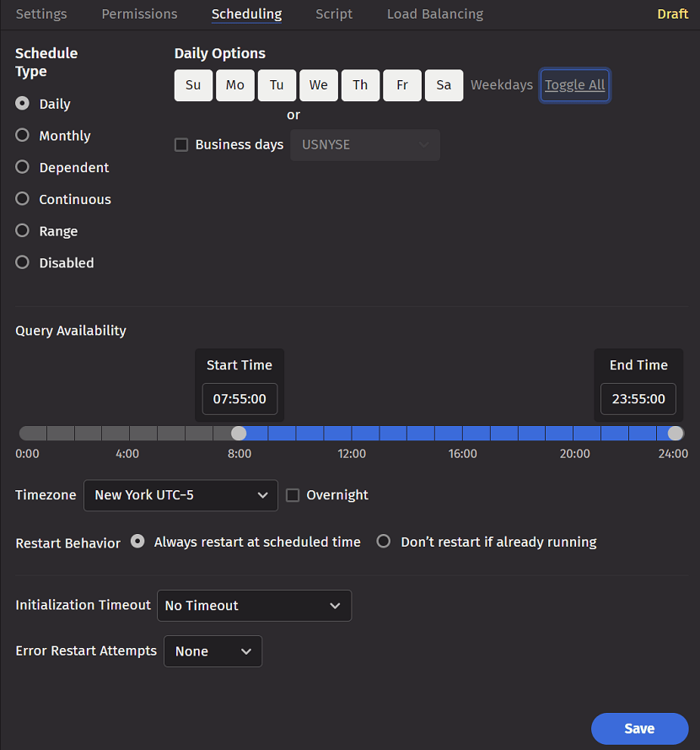
Task: Toggle the Fr day button
Action: pos(402,85)
